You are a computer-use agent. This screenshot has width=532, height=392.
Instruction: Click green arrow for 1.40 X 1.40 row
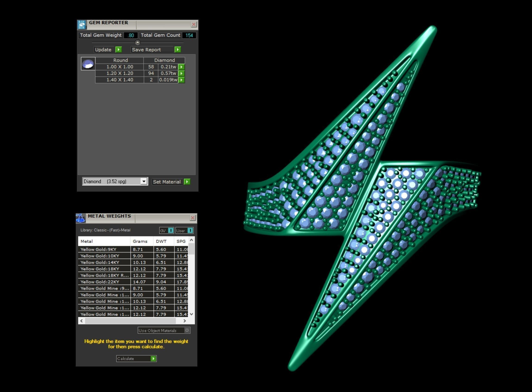(181, 80)
